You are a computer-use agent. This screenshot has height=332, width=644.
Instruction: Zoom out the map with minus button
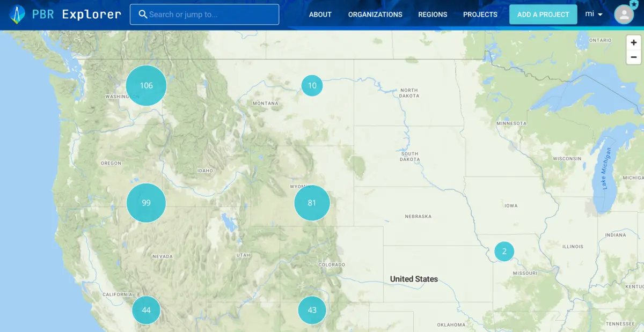tap(634, 57)
